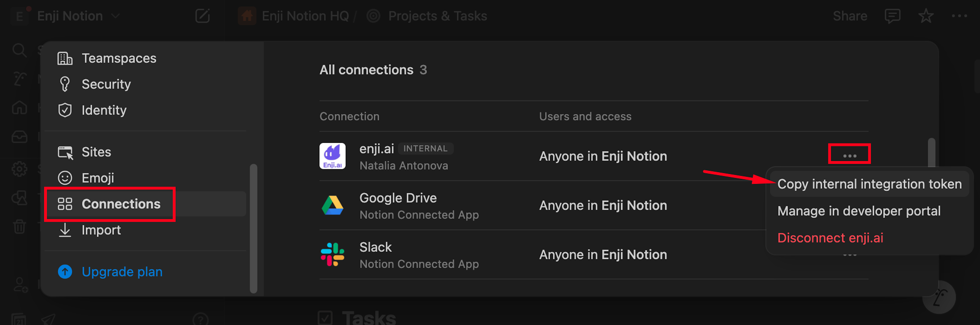The image size is (980, 325).
Task: Click Slack Anyone in Enji Notion access
Action: 603,254
